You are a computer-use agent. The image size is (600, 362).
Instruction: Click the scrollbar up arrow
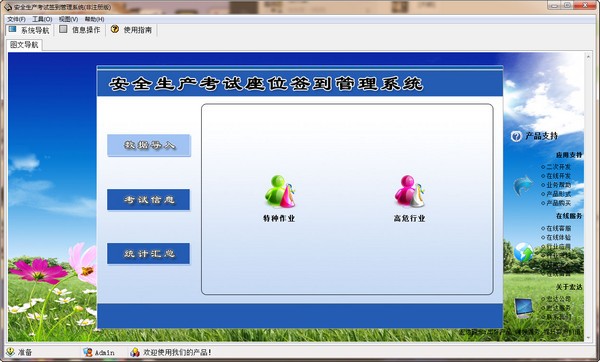pyautogui.click(x=588, y=57)
